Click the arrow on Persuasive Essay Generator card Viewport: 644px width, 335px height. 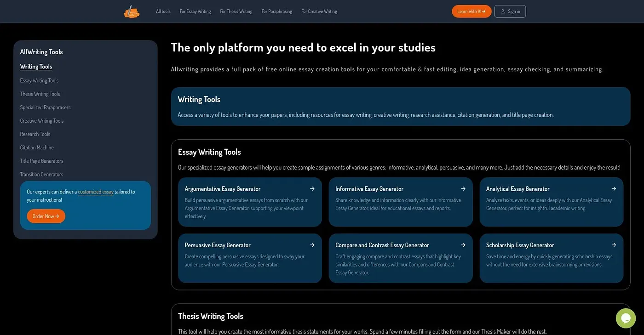click(312, 245)
